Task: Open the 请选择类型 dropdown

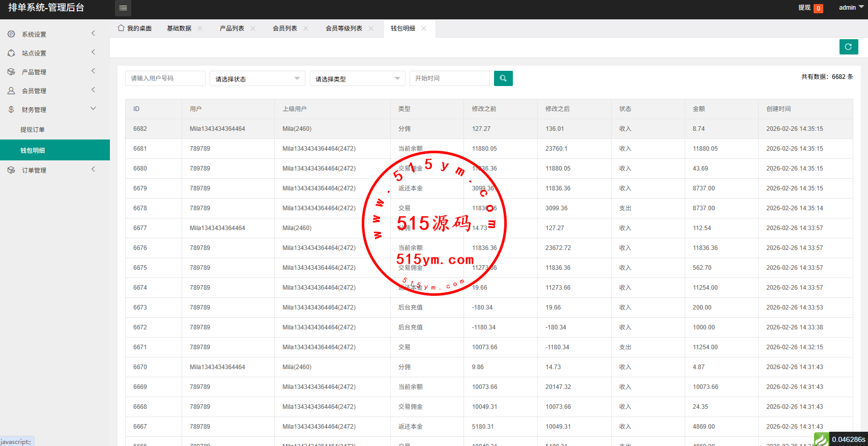Action: point(357,78)
